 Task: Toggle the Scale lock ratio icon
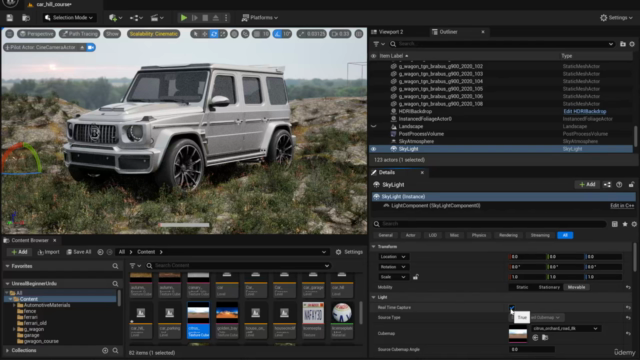pyautogui.click(x=416, y=277)
